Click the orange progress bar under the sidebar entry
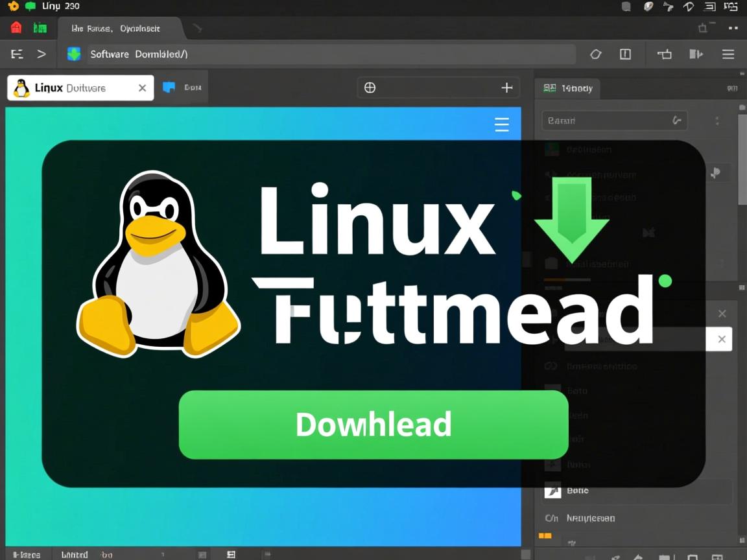747x560 pixels. tap(567, 280)
